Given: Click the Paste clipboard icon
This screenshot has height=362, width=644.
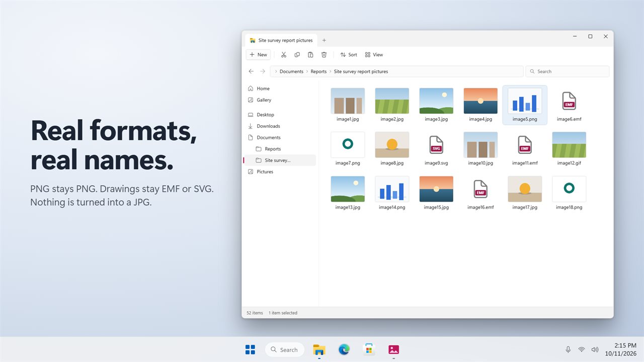Looking at the screenshot, I should click(310, 55).
